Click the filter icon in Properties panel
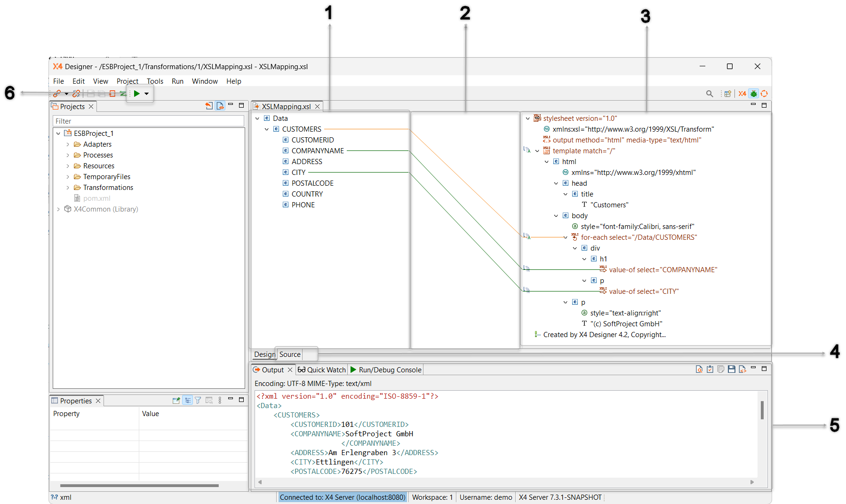The image size is (846, 504). pyautogui.click(x=198, y=401)
